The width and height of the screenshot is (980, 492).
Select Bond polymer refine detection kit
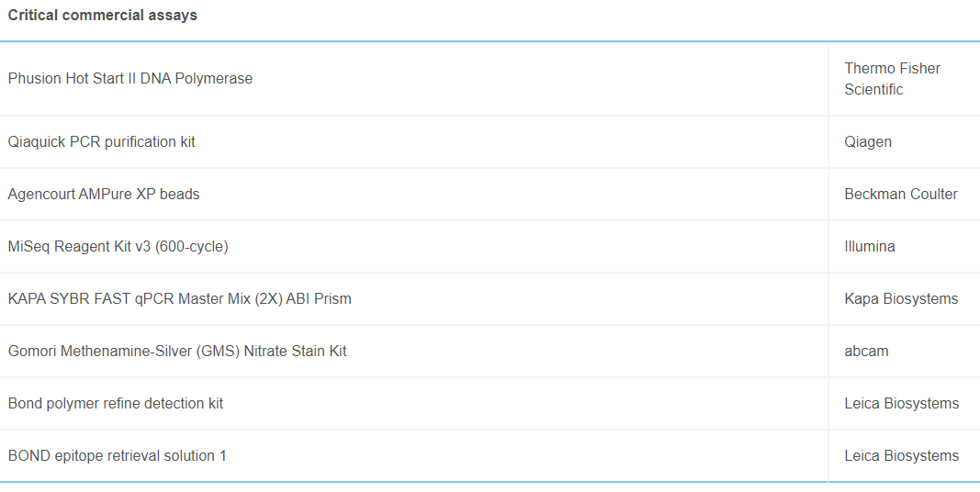116,404
